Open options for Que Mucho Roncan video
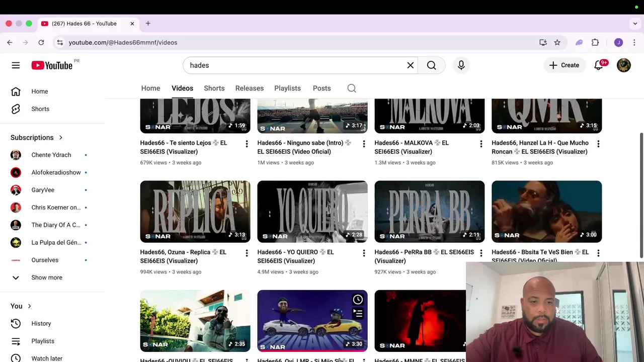This screenshot has height=362, width=644. tap(598, 144)
